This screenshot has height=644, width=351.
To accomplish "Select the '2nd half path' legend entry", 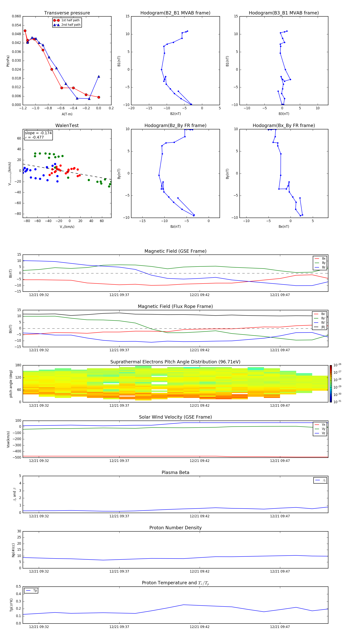I will 71,25.
